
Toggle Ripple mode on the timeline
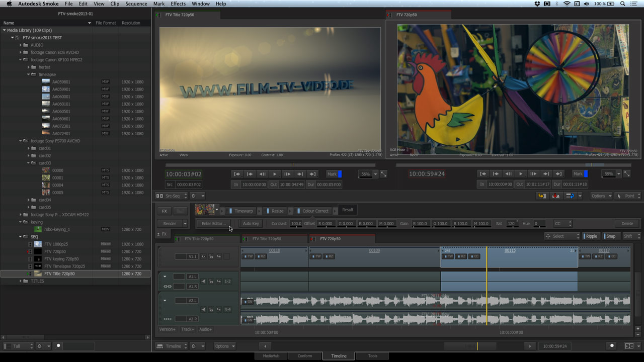tap(591, 236)
